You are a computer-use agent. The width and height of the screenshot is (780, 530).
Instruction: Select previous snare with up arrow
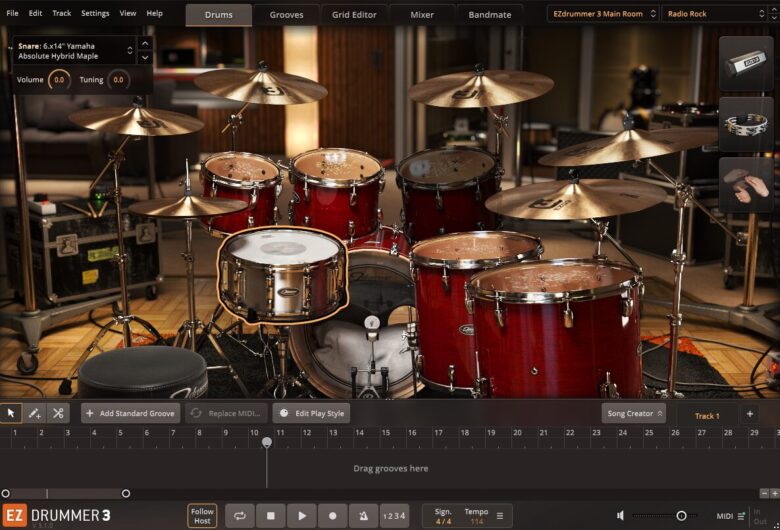pos(145,44)
